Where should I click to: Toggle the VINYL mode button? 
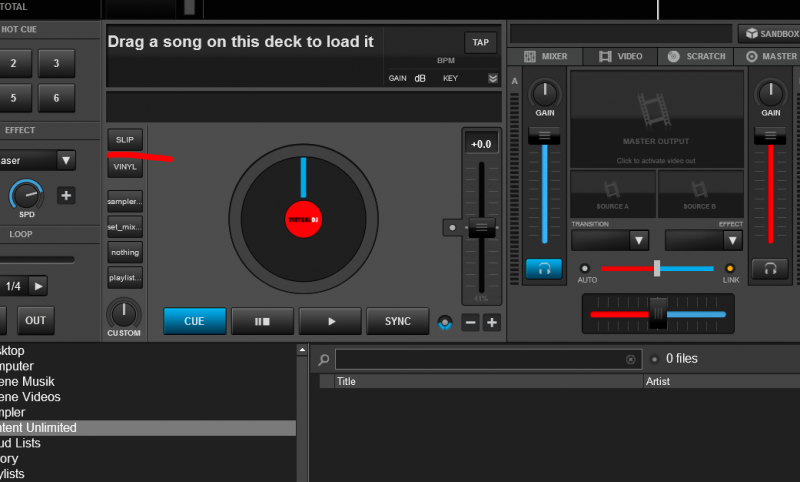(125, 167)
